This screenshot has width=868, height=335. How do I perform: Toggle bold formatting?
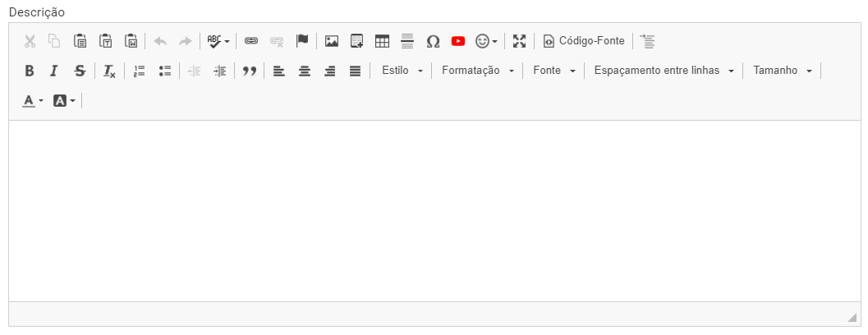[x=30, y=71]
